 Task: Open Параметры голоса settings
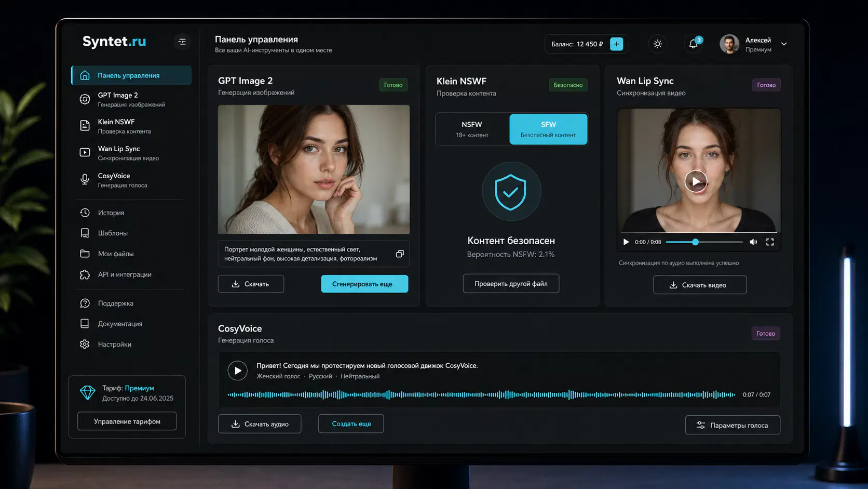[733, 425]
